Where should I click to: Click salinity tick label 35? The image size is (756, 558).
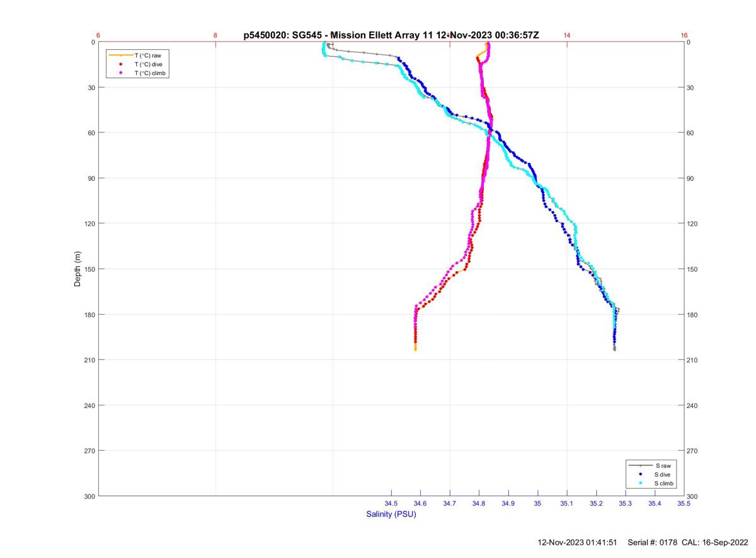click(x=537, y=503)
